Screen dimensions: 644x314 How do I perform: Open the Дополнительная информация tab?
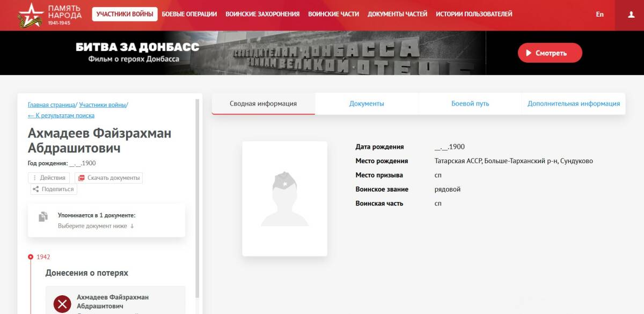[573, 104]
